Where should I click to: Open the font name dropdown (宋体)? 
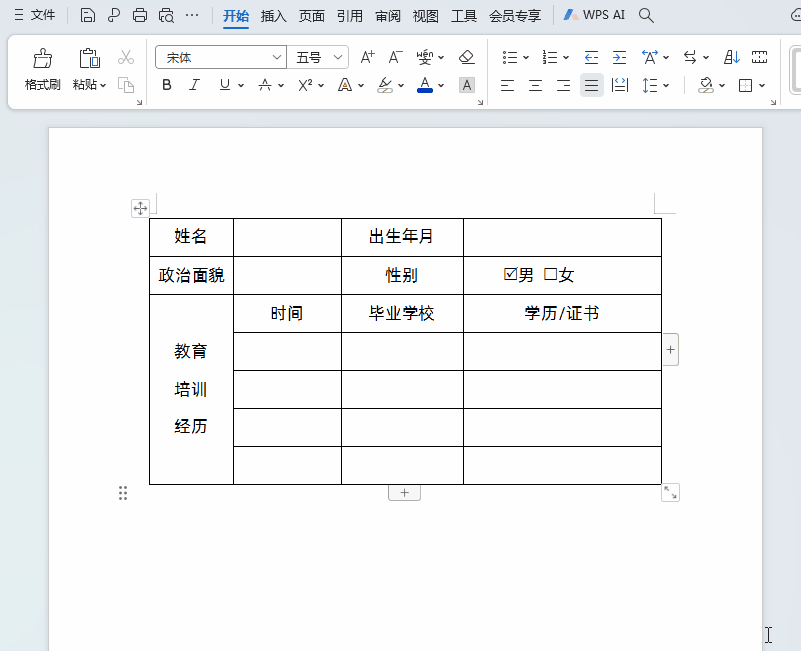click(x=277, y=57)
